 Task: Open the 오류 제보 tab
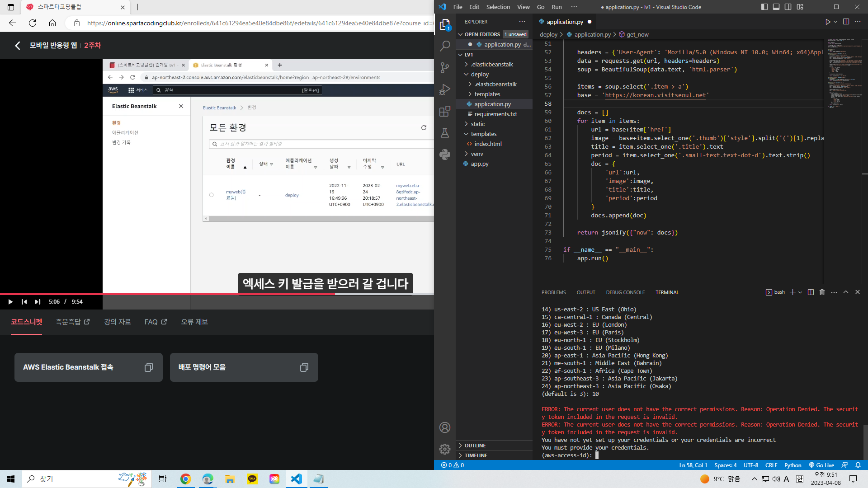click(194, 322)
